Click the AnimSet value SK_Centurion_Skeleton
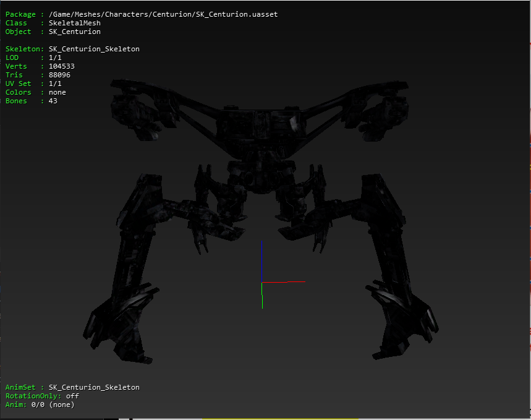 tap(94, 387)
